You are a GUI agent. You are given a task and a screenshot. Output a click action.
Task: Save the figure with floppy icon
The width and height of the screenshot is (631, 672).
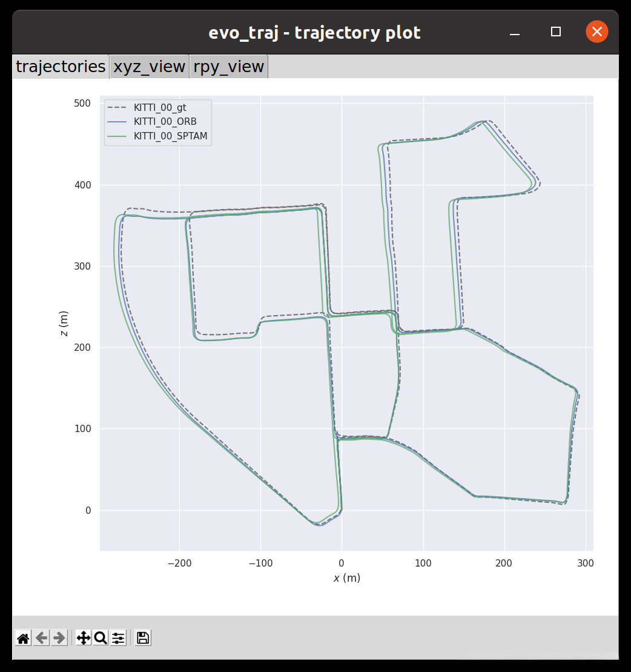tap(143, 638)
